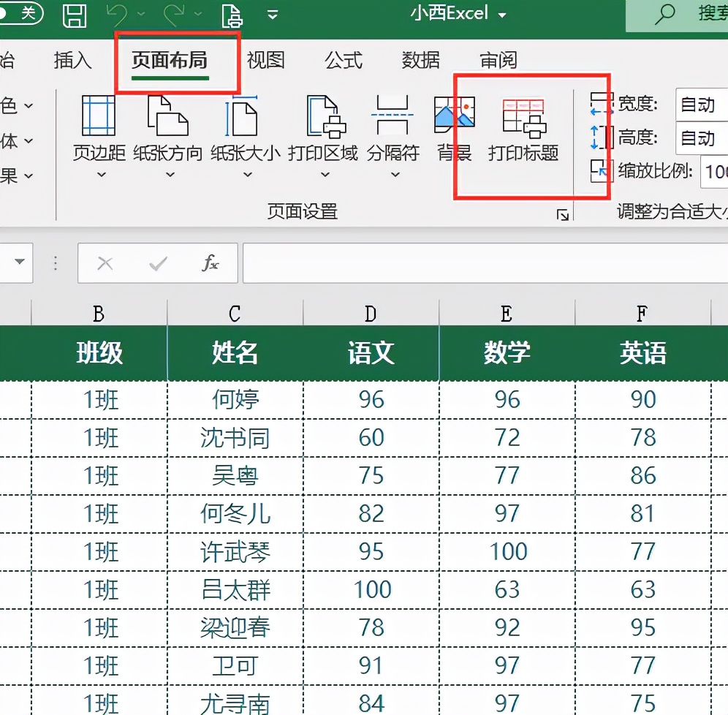Viewport: 728px width, 715px height.
Task: Select the cell containing 何冬儿
Action: point(235,514)
